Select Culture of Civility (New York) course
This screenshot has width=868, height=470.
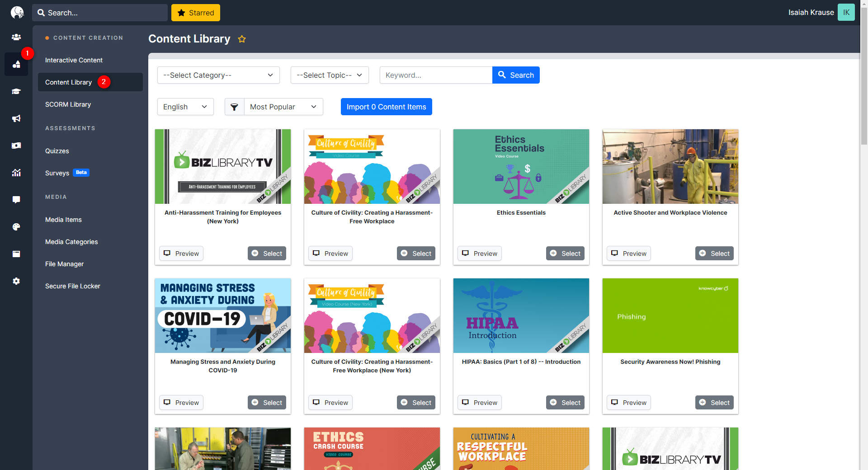pyautogui.click(x=416, y=403)
